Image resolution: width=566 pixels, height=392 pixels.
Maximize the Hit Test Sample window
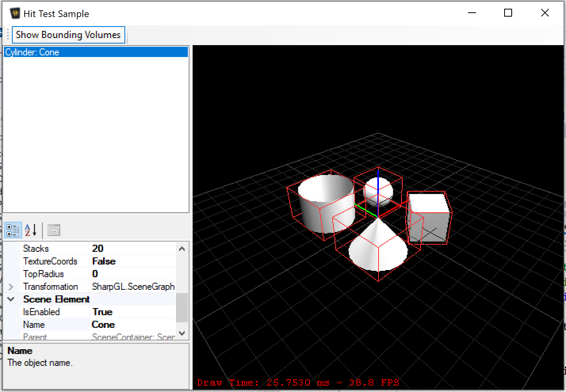(508, 13)
